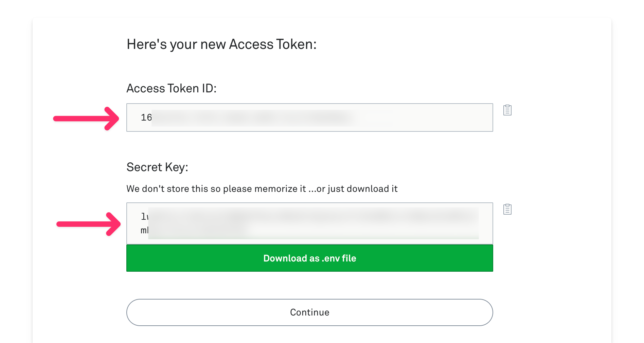The image size is (644, 343).
Task: Click the "Access Token ID:" label
Action: (x=171, y=88)
